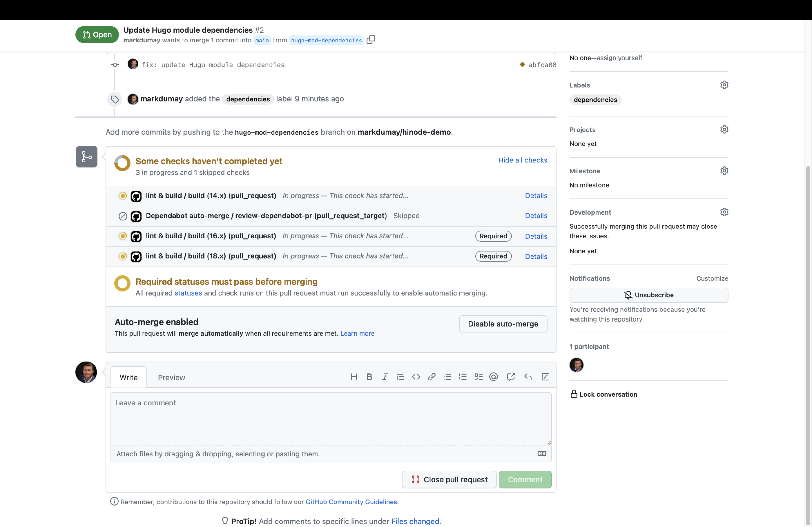Viewport: 812px width, 527px height.
Task: Copy the hugo-mod-dependencies branch name
Action: click(x=371, y=40)
